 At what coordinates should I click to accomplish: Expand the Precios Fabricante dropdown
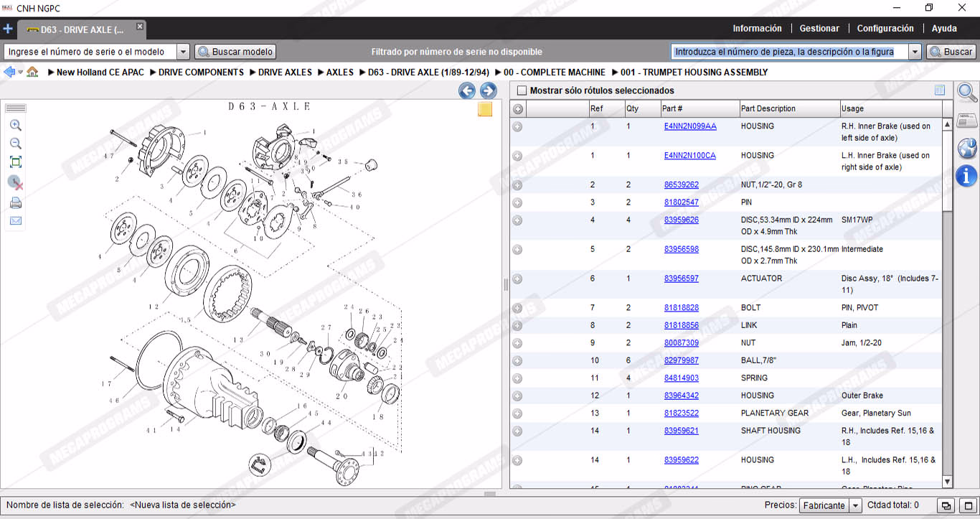(x=855, y=505)
